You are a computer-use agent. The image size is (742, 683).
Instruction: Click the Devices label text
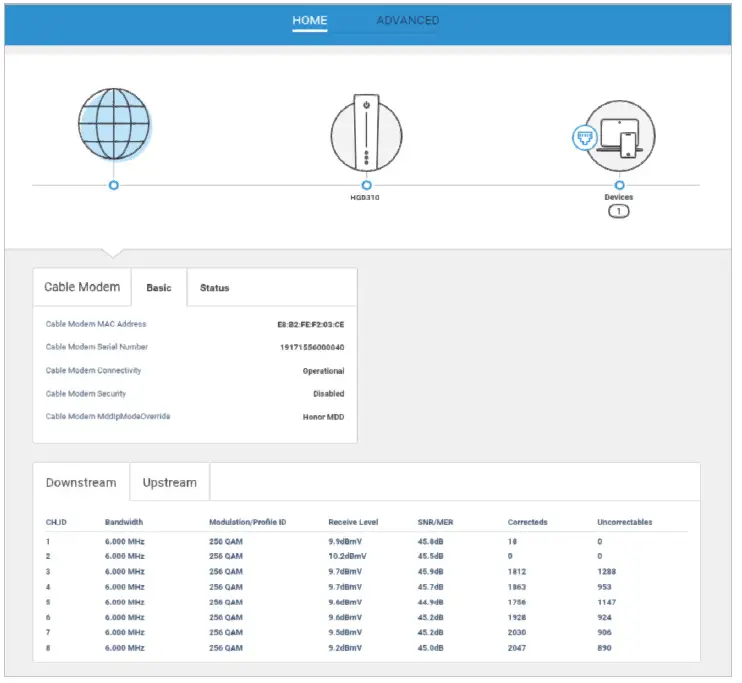point(618,197)
